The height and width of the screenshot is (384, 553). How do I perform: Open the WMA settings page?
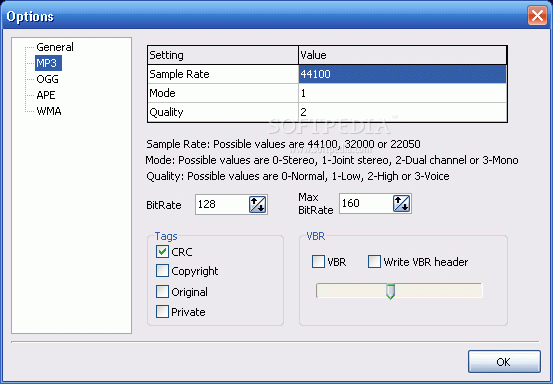click(49, 111)
